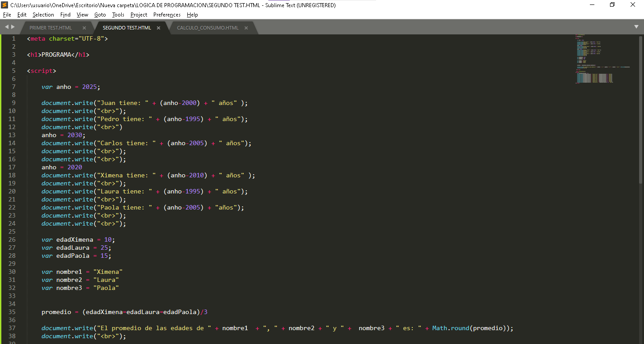Click the minimap code preview
The width and height of the screenshot is (644, 344).
point(602,59)
